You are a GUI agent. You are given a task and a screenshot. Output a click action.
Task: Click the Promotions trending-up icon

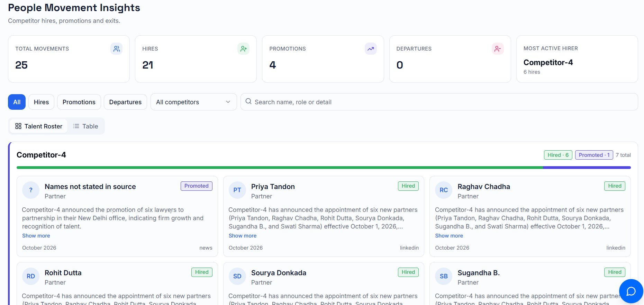[x=371, y=49]
